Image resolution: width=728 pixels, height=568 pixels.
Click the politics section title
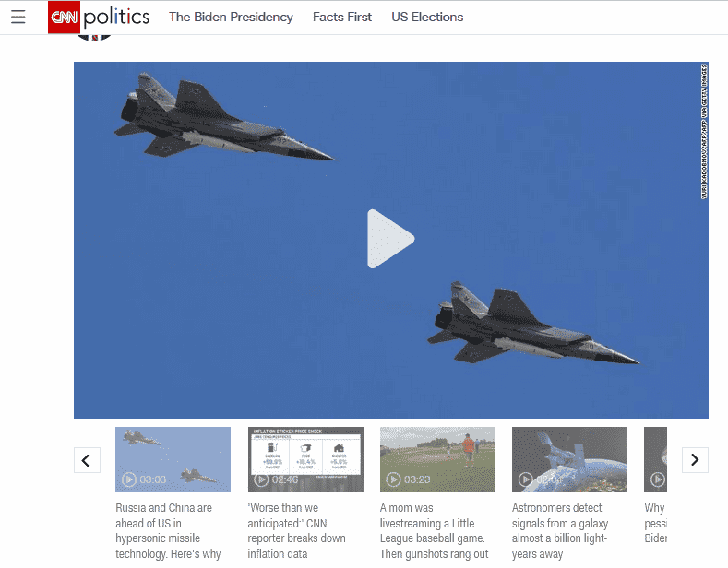pos(116,18)
